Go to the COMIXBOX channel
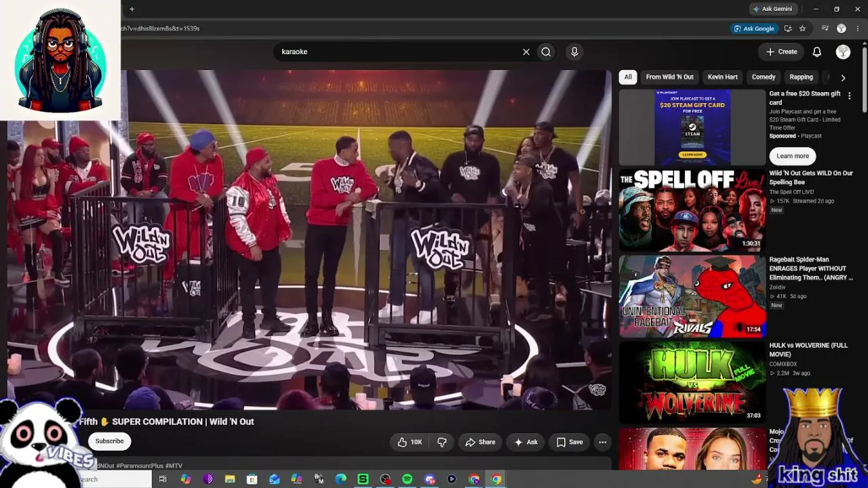Screen dimensions: 868x488 point(783,364)
